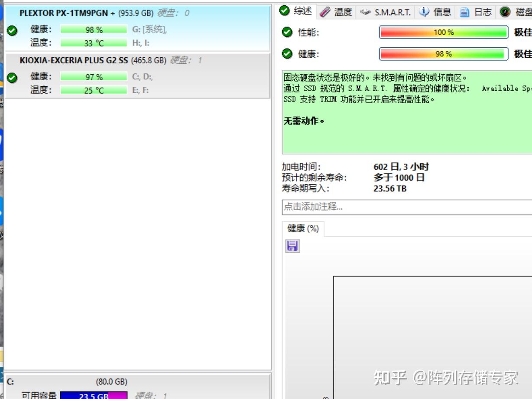
Task: Click the document icon on the 日志 tab
Action: click(x=464, y=12)
